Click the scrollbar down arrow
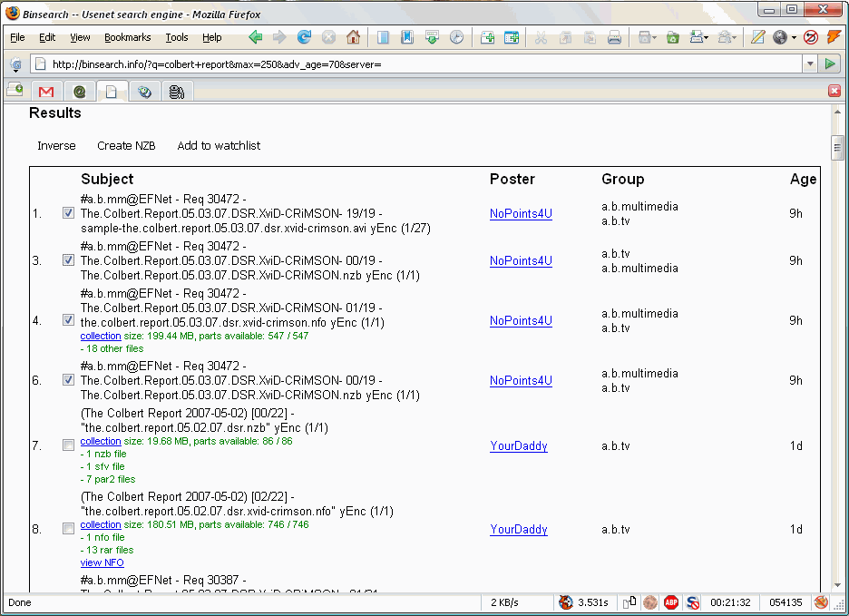This screenshot has width=849, height=616. coord(837,585)
